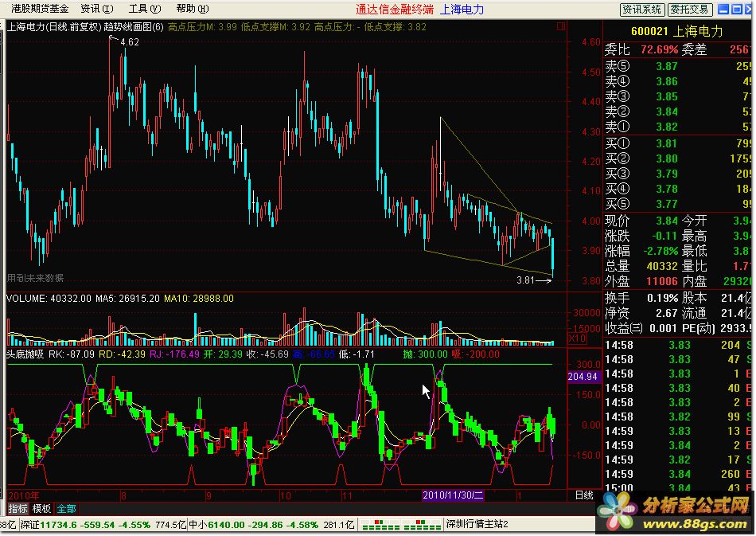Click the 外盘 value 11006

tap(662, 281)
